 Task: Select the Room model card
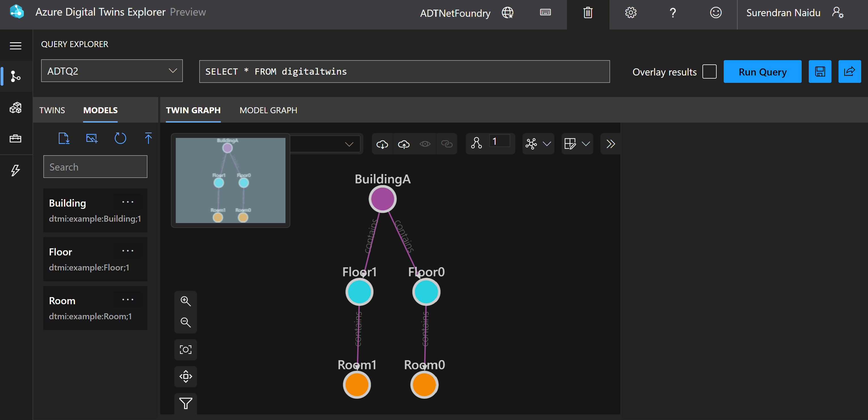pyautogui.click(x=95, y=308)
